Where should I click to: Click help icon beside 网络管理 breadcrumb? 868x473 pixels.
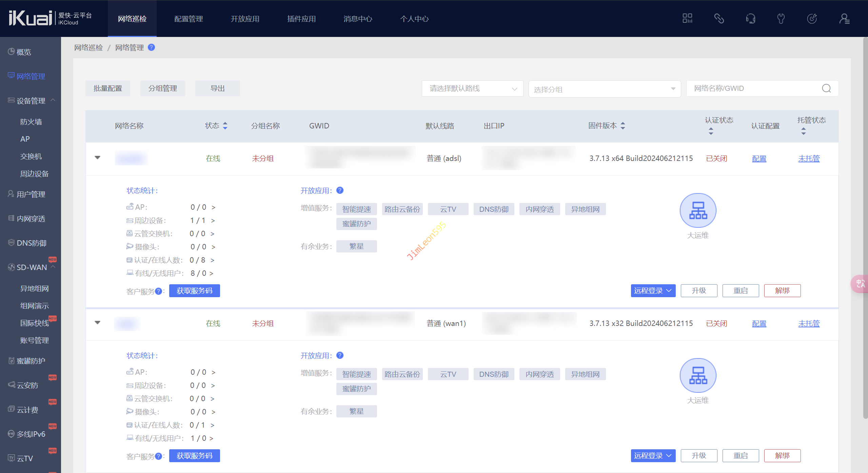[x=152, y=47]
